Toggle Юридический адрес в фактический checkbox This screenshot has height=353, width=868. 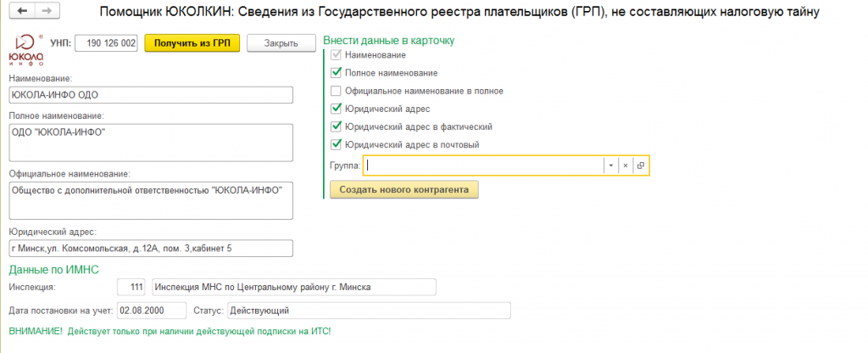pyautogui.click(x=337, y=126)
